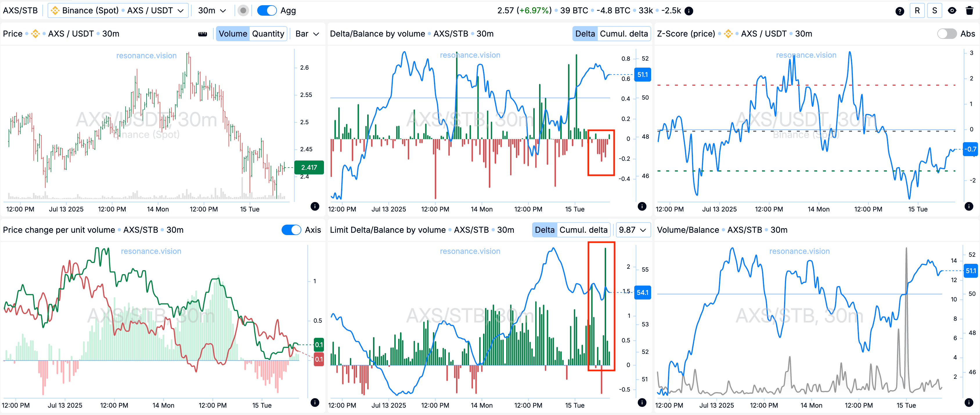
Task: Open the Bar chart type dropdown
Action: tap(307, 34)
